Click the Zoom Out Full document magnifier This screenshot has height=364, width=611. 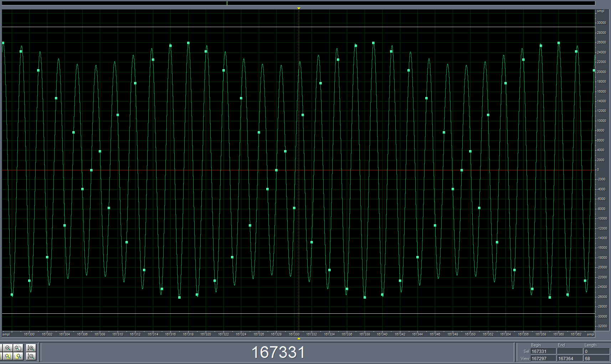(18, 348)
